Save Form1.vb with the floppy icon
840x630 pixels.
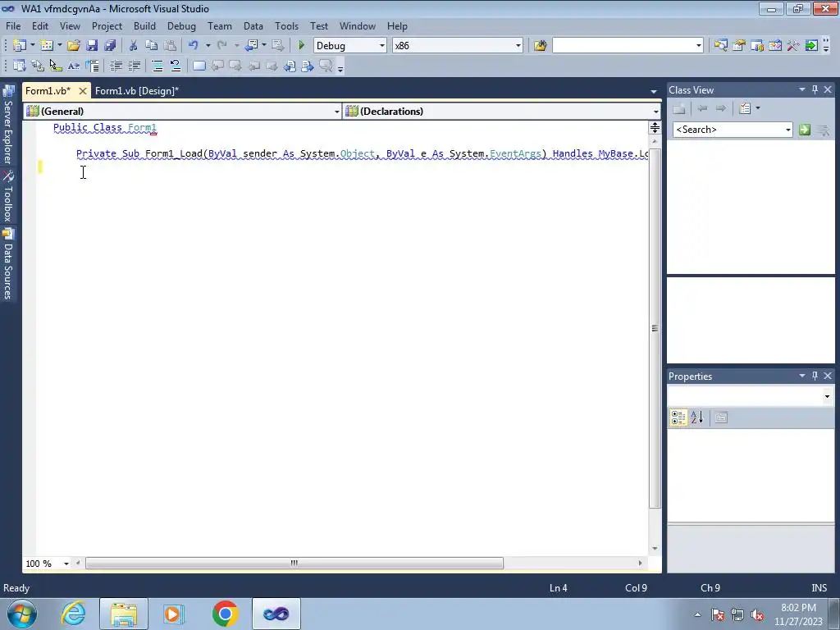pyautogui.click(x=92, y=46)
